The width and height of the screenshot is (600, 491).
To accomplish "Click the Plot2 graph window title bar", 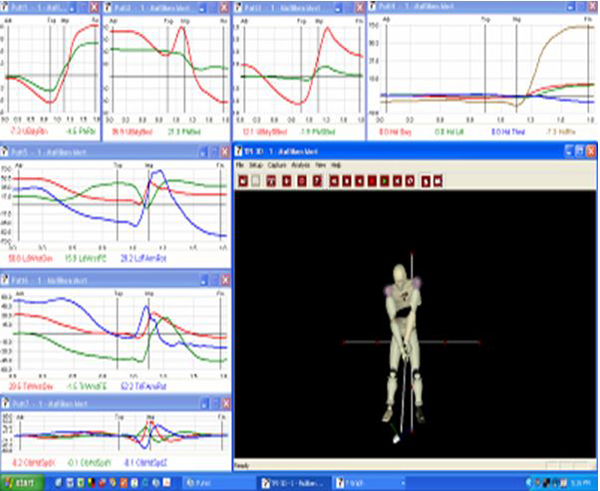I will click(x=166, y=7).
